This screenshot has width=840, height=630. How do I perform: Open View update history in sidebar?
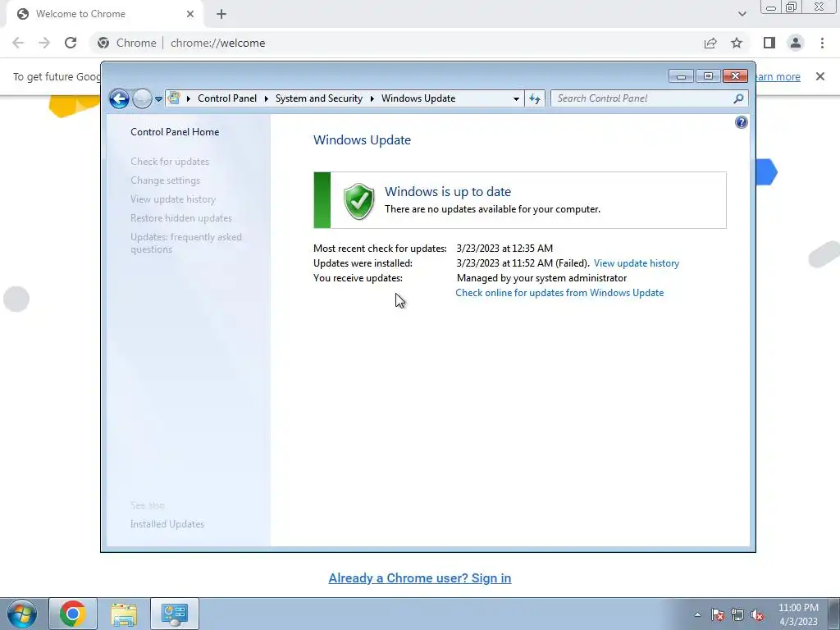pos(173,199)
